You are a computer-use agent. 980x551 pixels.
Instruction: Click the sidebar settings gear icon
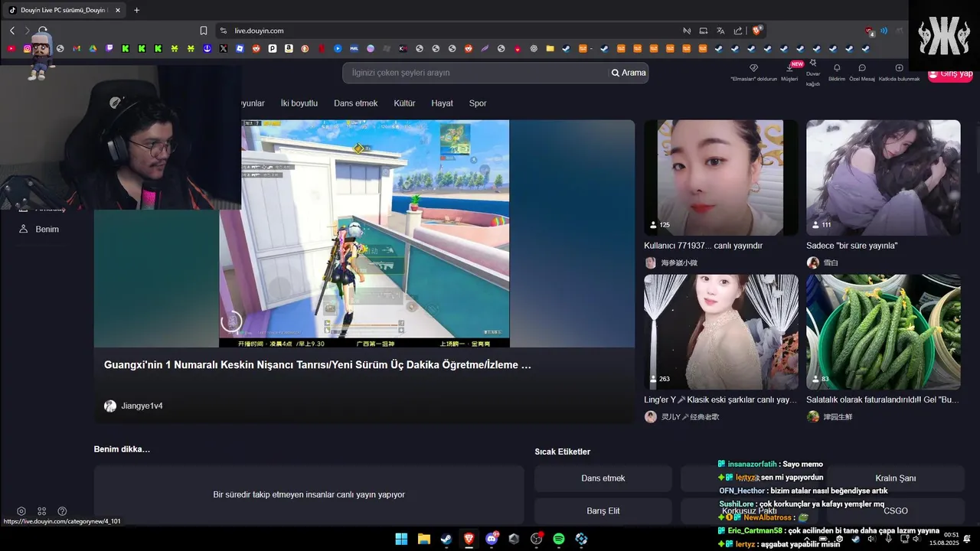[x=21, y=511]
